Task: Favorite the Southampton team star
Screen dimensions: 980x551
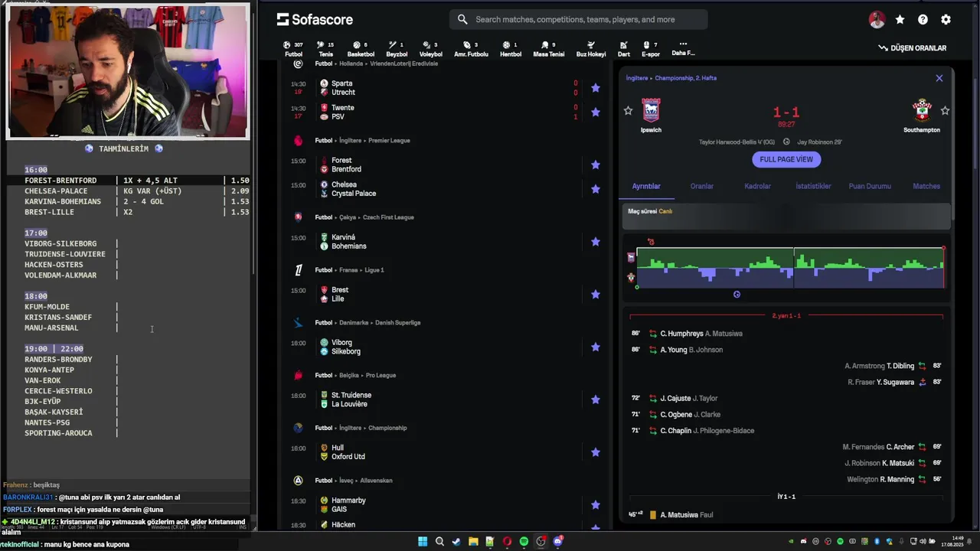Action: (x=945, y=111)
